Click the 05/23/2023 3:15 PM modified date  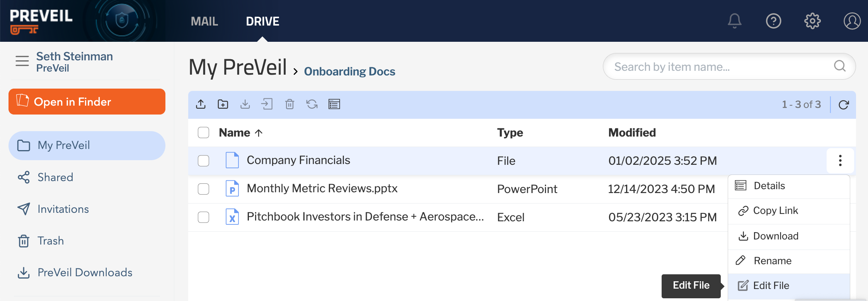[x=662, y=217]
